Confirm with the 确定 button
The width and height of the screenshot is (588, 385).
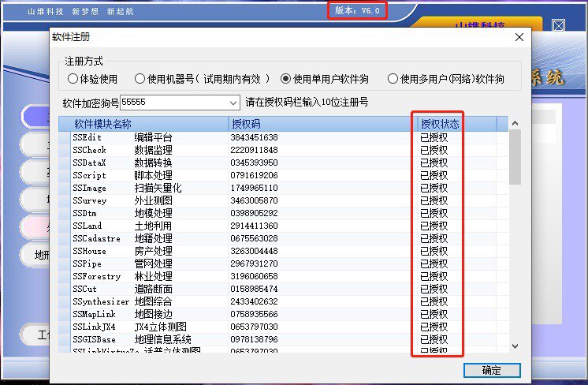click(x=492, y=370)
